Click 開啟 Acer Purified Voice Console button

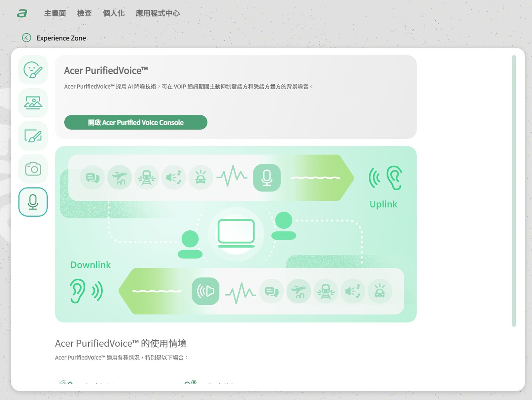(136, 122)
